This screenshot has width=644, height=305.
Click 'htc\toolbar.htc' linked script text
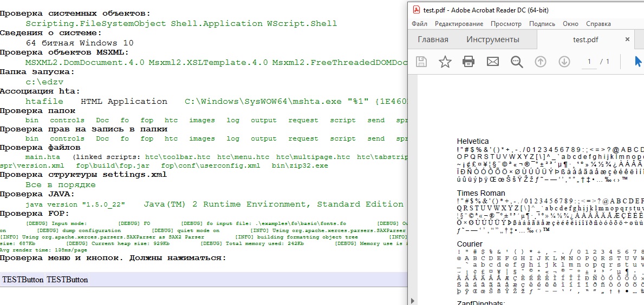(x=178, y=157)
